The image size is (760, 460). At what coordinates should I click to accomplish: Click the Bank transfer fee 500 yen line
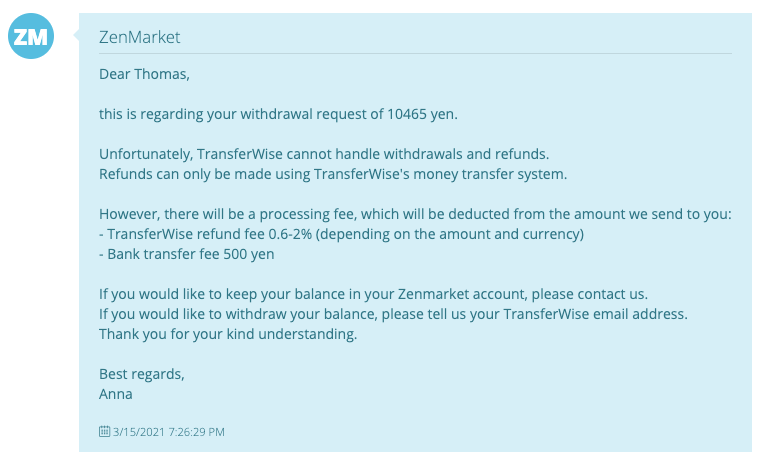[187, 254]
